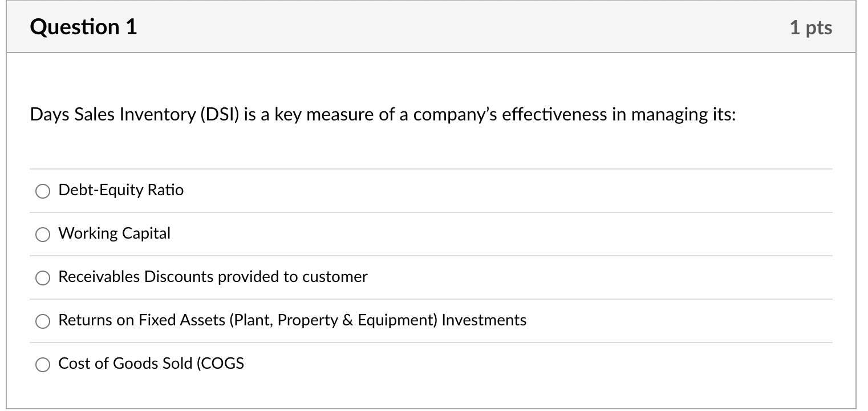The width and height of the screenshot is (868, 411).
Task: Click the Working Capital answer label
Action: tap(114, 233)
